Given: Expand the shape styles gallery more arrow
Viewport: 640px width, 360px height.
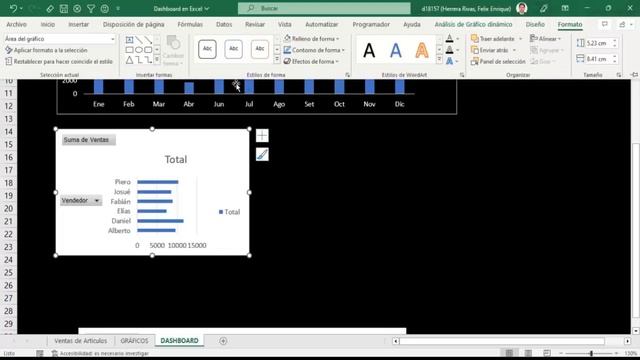Looking at the screenshot, I should [x=277, y=60].
